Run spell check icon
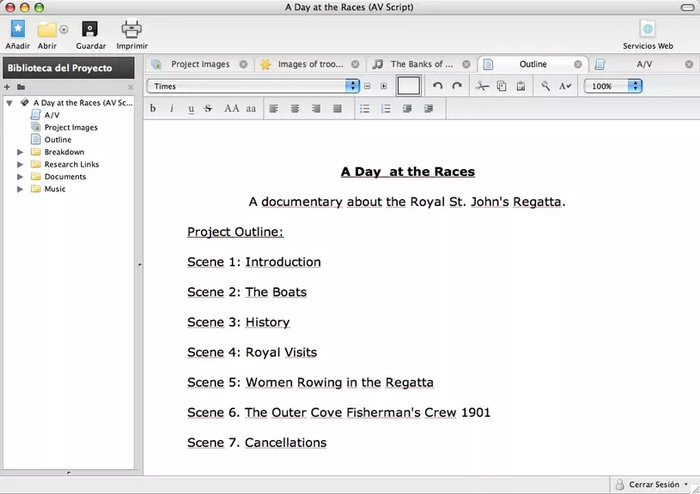This screenshot has width=700, height=494. point(565,86)
